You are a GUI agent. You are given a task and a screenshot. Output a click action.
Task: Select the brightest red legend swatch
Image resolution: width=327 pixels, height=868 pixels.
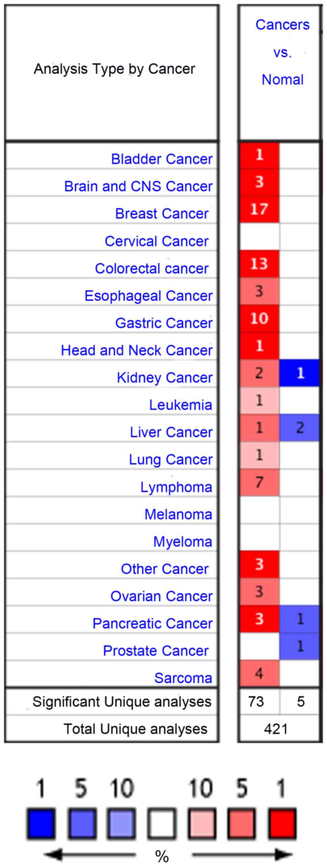tap(282, 824)
